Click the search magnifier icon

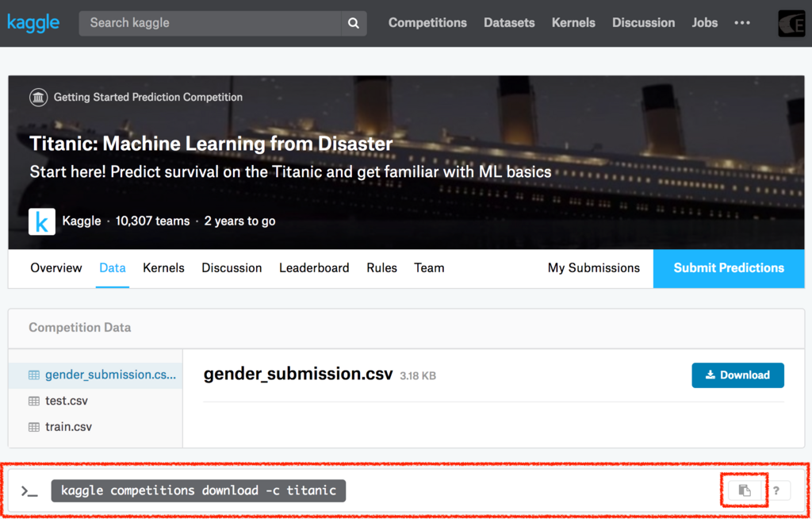pyautogui.click(x=354, y=23)
